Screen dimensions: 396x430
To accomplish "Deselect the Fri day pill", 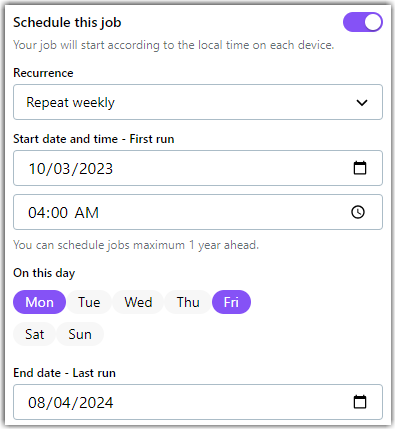I will [x=231, y=302].
